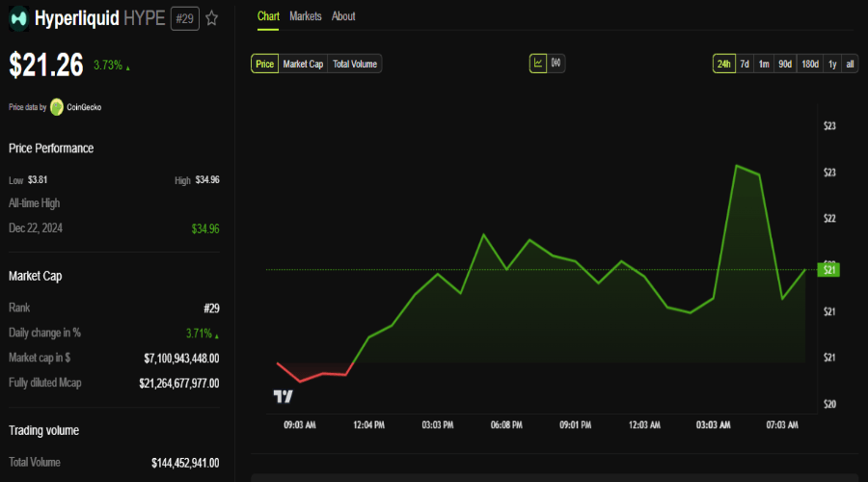
Task: Set chart range to 1y
Action: pyautogui.click(x=832, y=64)
